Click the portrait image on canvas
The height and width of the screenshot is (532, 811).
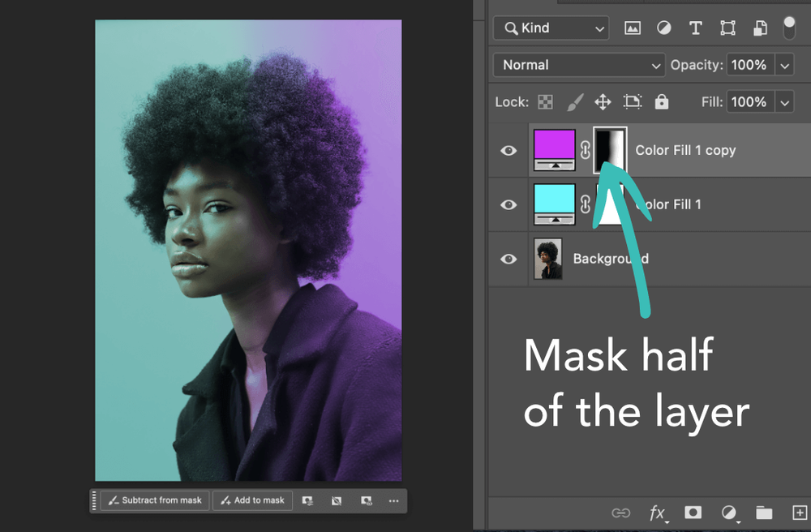tap(248, 251)
